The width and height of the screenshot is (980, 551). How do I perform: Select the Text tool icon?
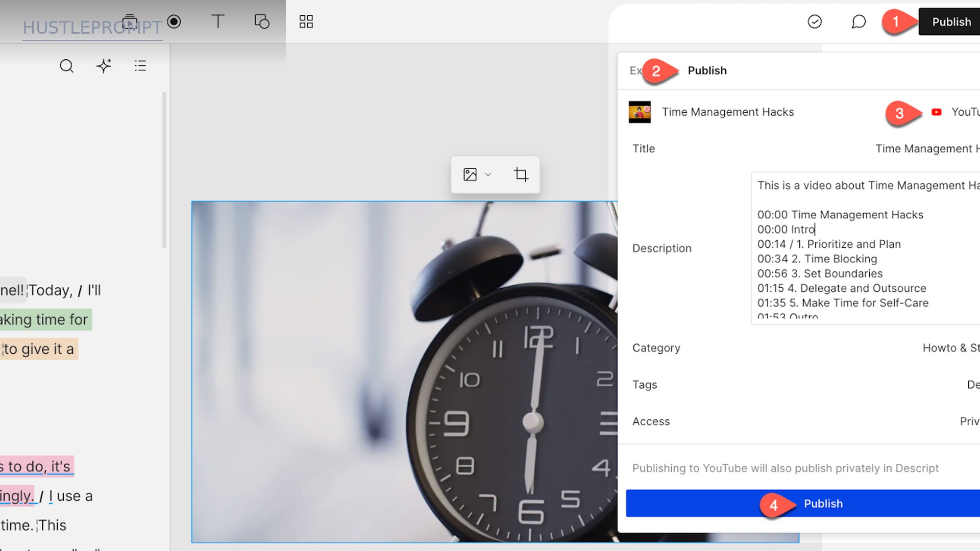click(x=218, y=21)
